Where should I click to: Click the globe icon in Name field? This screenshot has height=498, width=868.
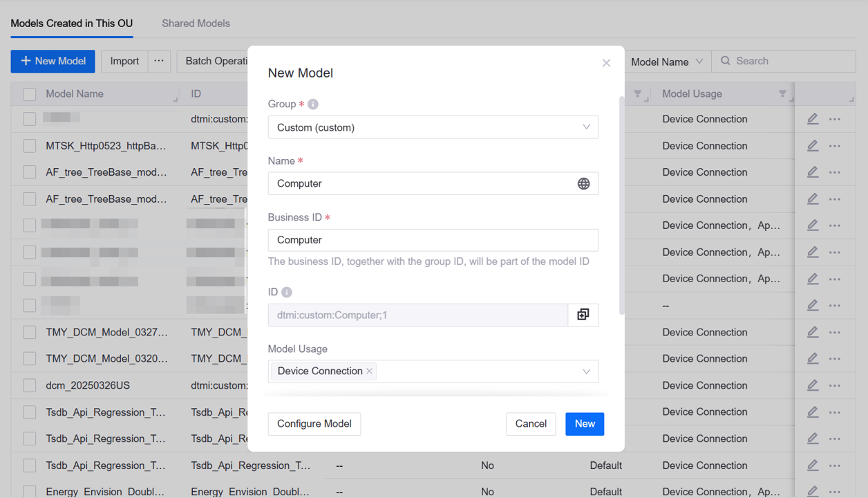point(583,183)
